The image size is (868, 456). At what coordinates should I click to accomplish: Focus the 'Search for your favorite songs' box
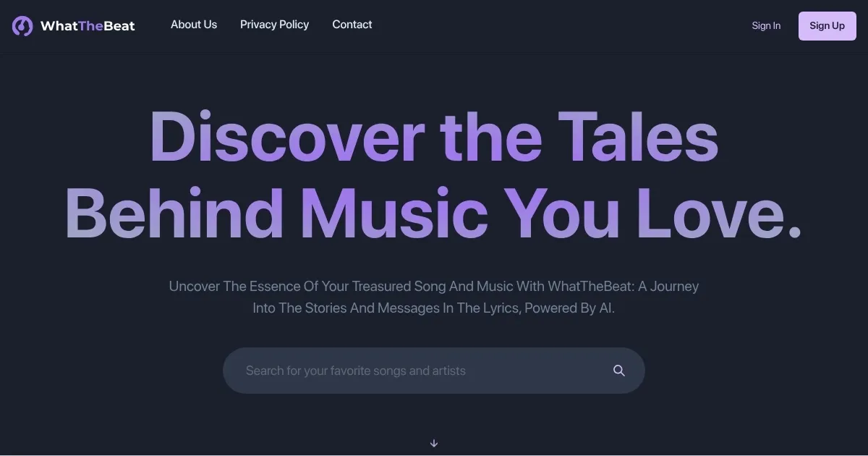(x=405, y=370)
